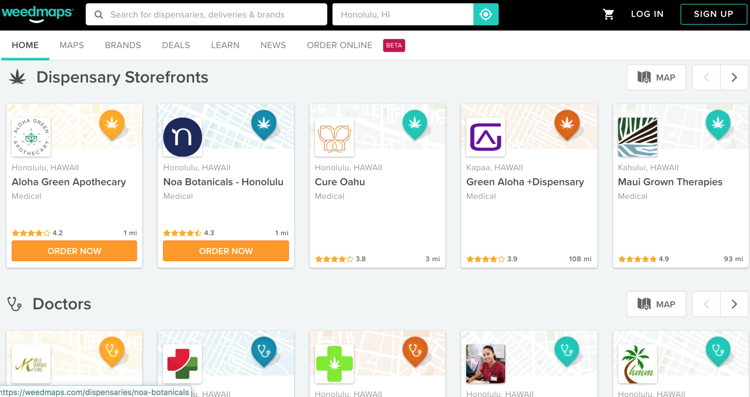Viewport: 750px width, 397px height.
Task: Open the Maui Grown Therapies logo
Action: pyautogui.click(x=637, y=137)
